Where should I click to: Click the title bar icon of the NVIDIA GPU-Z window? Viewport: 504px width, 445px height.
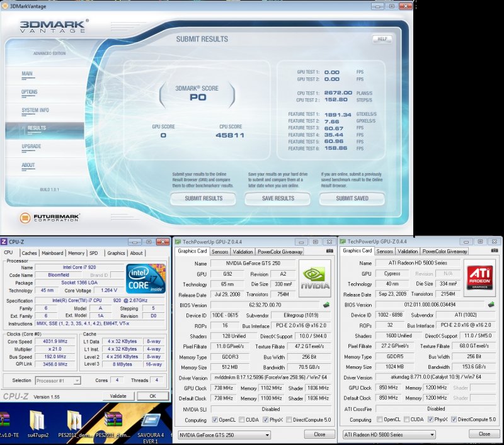(x=178, y=242)
